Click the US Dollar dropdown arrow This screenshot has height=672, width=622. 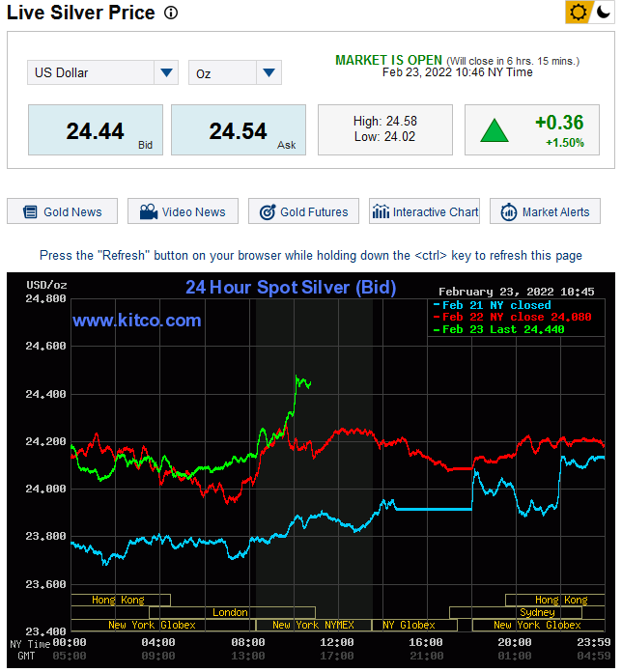click(x=166, y=72)
